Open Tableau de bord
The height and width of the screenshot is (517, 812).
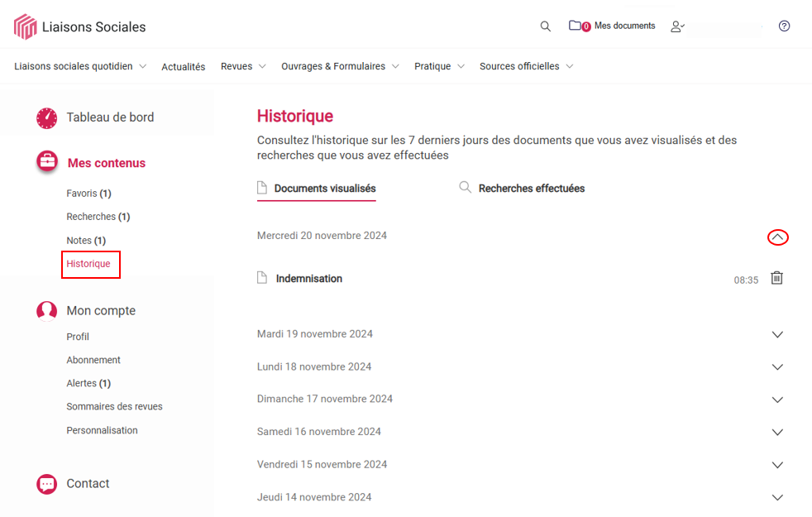pos(110,117)
